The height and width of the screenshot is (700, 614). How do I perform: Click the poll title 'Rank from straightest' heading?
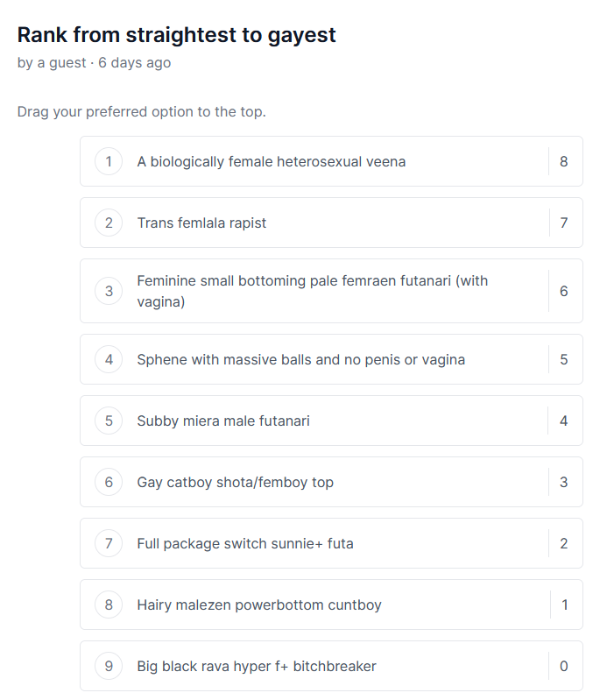(176, 35)
